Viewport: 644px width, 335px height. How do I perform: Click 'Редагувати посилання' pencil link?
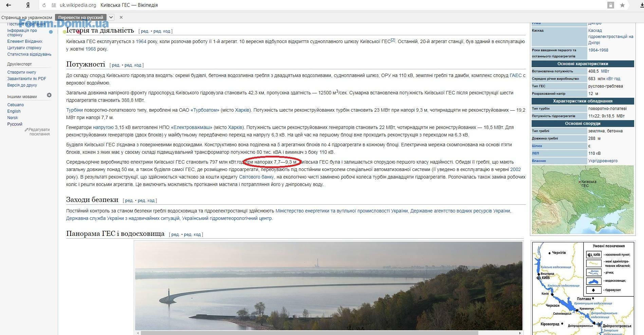tap(38, 132)
